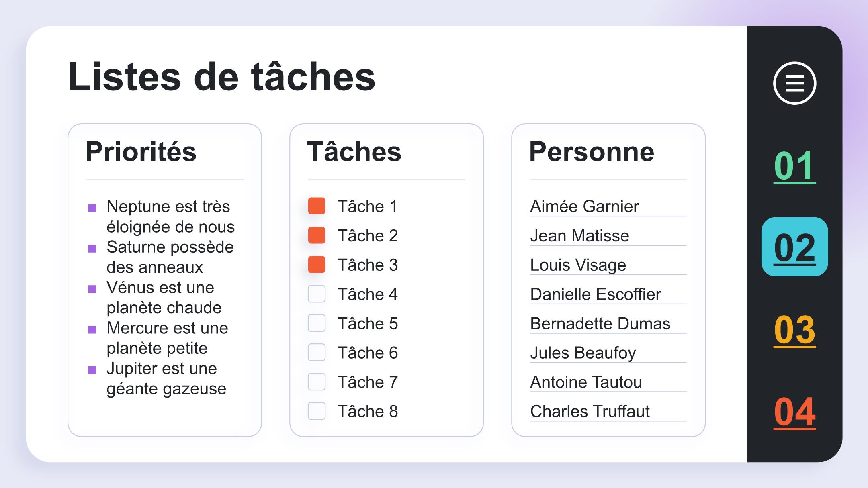Enable the Tâche 7 checkbox
Viewport: 868px width, 488px height.
[317, 382]
